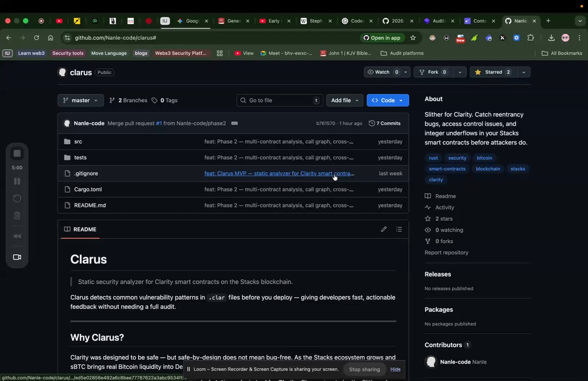The width and height of the screenshot is (588, 381).
Task: Open the browser downloads icon
Action: coord(551,38)
